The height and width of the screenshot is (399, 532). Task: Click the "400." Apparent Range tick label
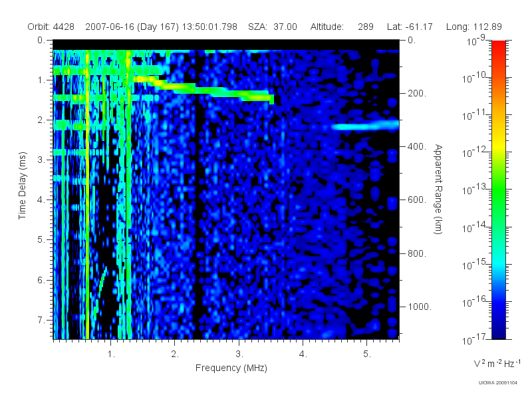[x=417, y=146]
